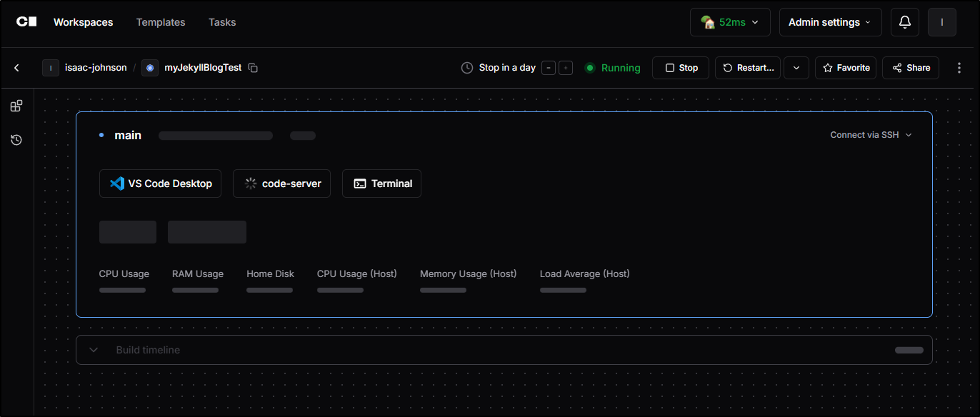Mark the workspace as Favorite

(x=846, y=68)
